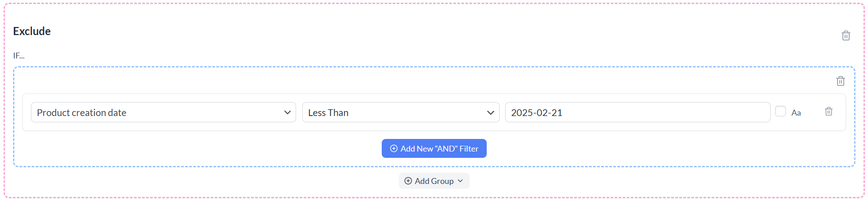Image resolution: width=868 pixels, height=201 pixels.
Task: Open the Product creation date field dropdown
Action: 163,112
